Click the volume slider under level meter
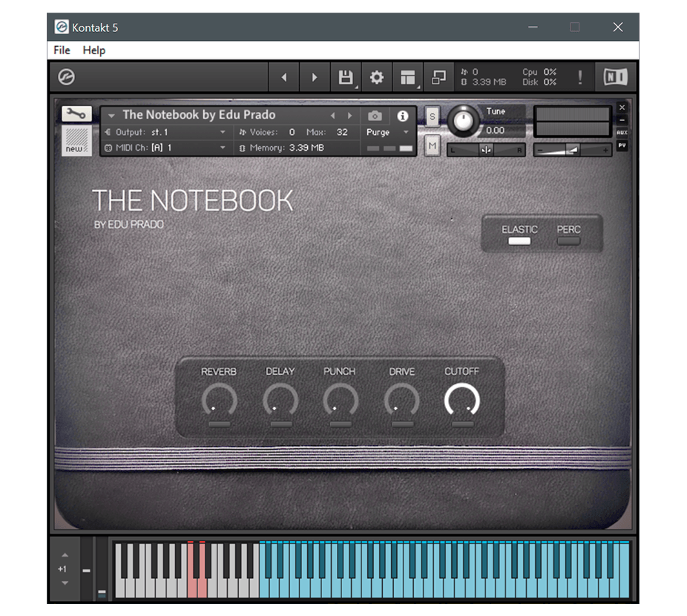The height and width of the screenshot is (616, 687). click(x=573, y=151)
